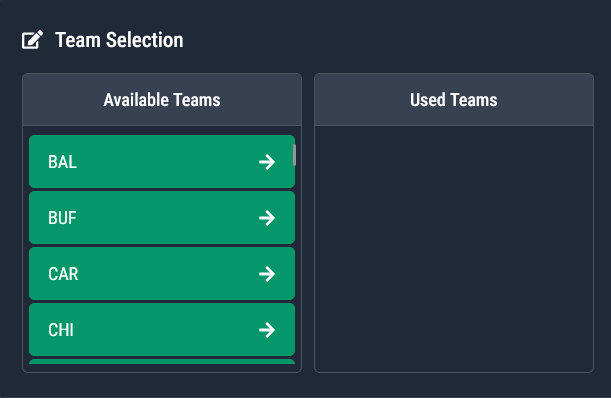Click the middle of the BAL green row
This screenshot has width=611, height=398.
162,162
